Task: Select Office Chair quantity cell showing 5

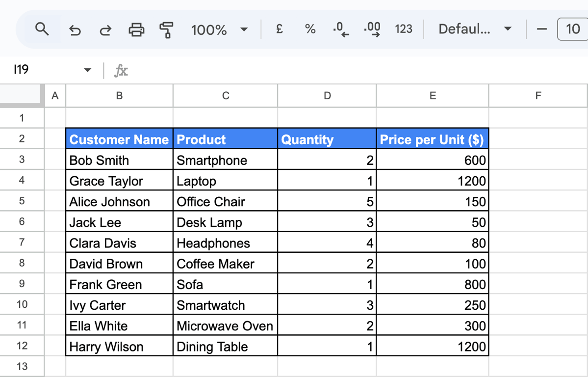Action: [327, 201]
